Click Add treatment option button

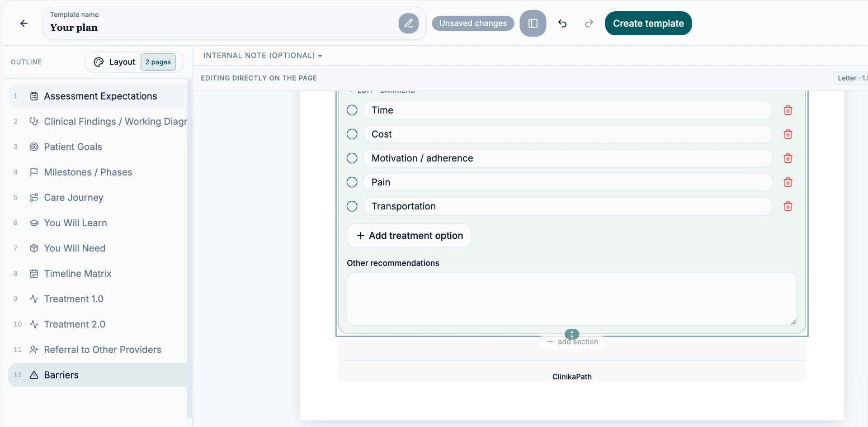pos(409,236)
